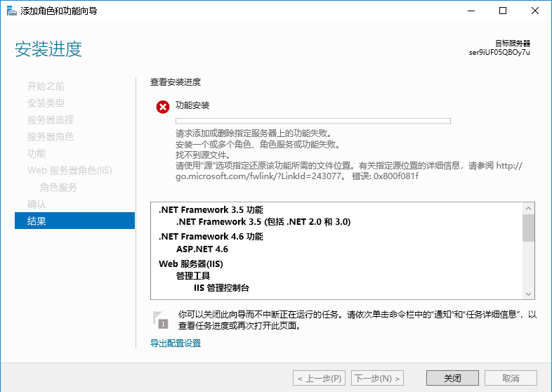Click the feature installation progress bar
This screenshot has width=552, height=392.
coord(313,121)
